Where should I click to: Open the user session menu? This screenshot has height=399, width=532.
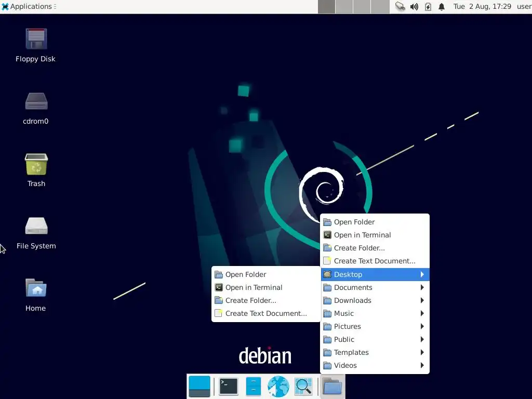pyautogui.click(x=524, y=6)
